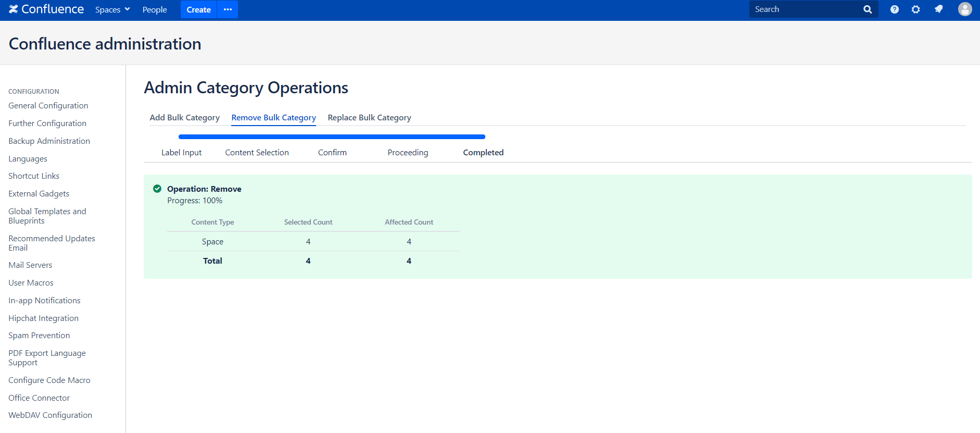The height and width of the screenshot is (433, 980).
Task: Click the Progress: 100% text
Action: [195, 201]
